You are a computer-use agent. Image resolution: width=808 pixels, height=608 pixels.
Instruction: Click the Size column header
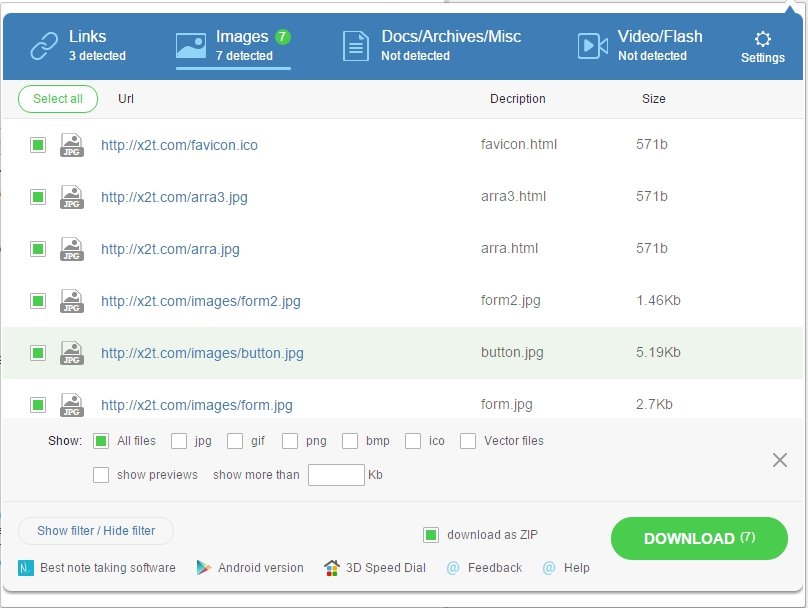click(653, 98)
